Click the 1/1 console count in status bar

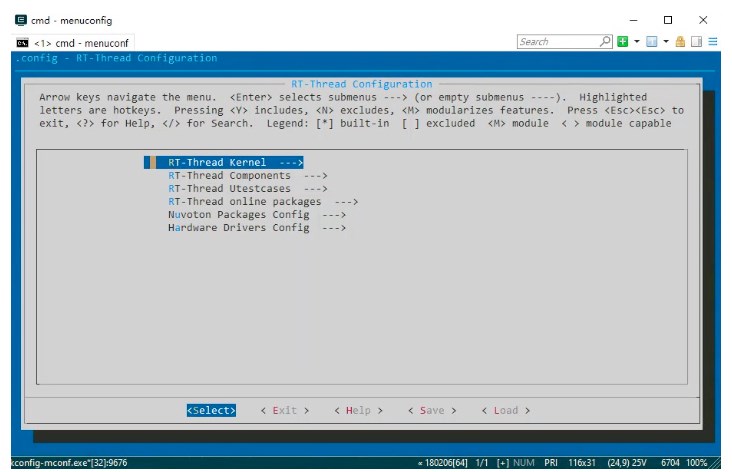(482, 463)
